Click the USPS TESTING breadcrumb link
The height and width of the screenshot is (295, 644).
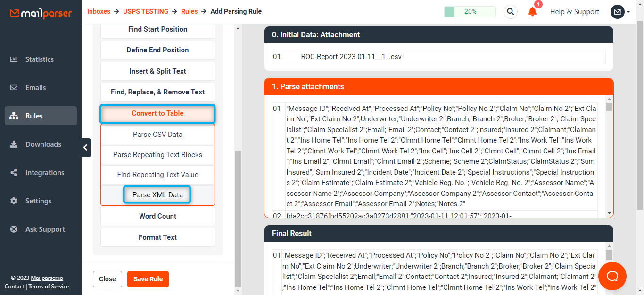(146, 11)
